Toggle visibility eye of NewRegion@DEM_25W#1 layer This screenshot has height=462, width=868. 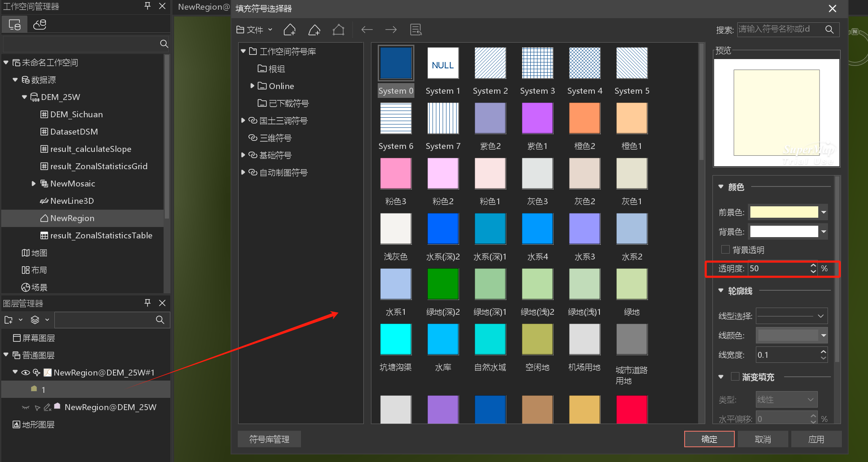pos(26,373)
